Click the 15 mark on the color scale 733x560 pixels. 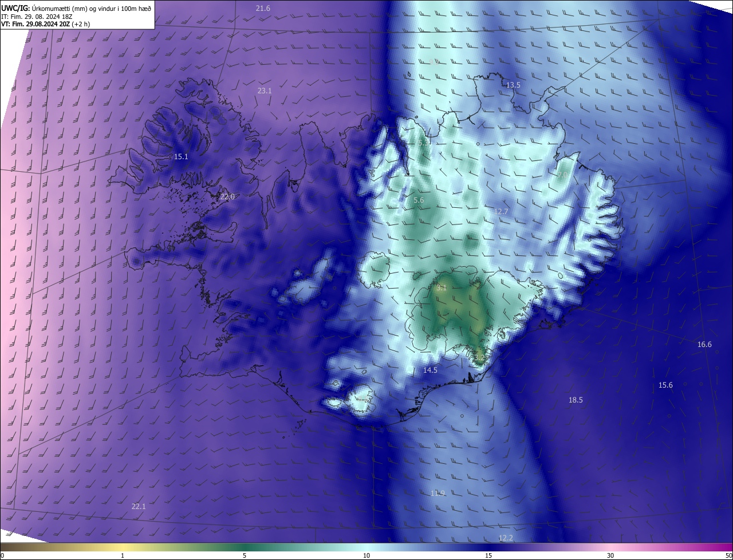coord(488,555)
